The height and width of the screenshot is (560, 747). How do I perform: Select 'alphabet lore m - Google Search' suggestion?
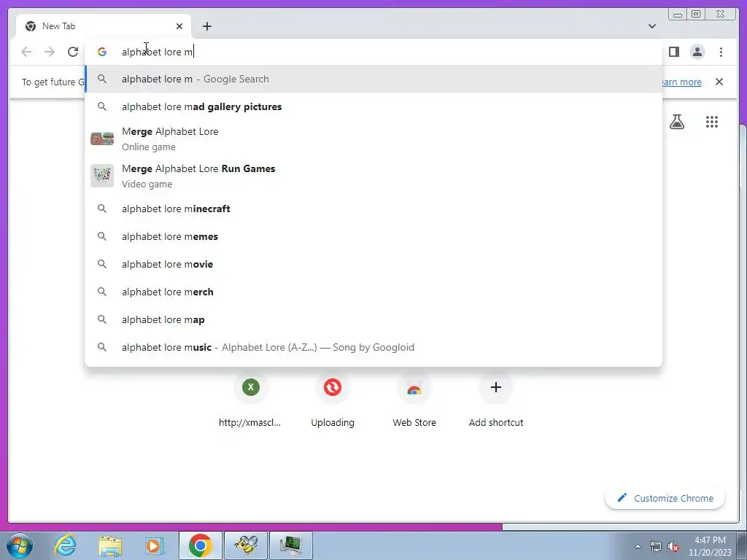[x=373, y=79]
